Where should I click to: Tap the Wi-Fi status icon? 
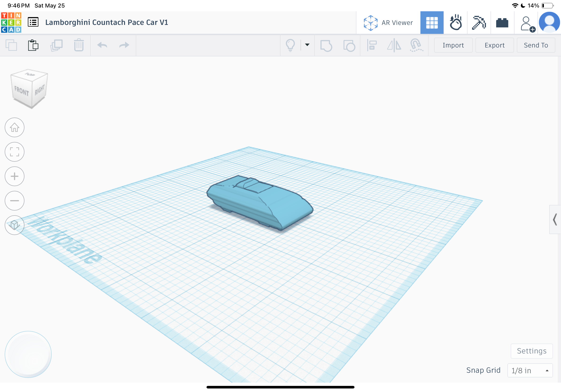coord(515,5)
